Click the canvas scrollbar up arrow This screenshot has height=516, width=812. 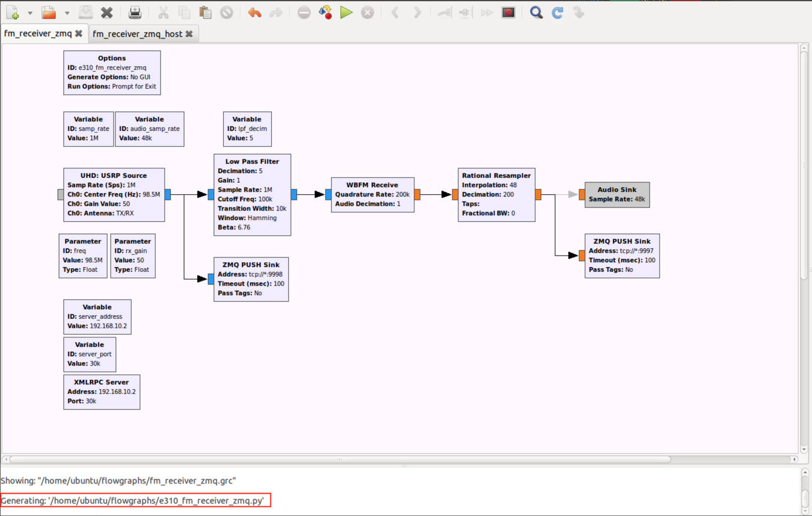click(804, 48)
